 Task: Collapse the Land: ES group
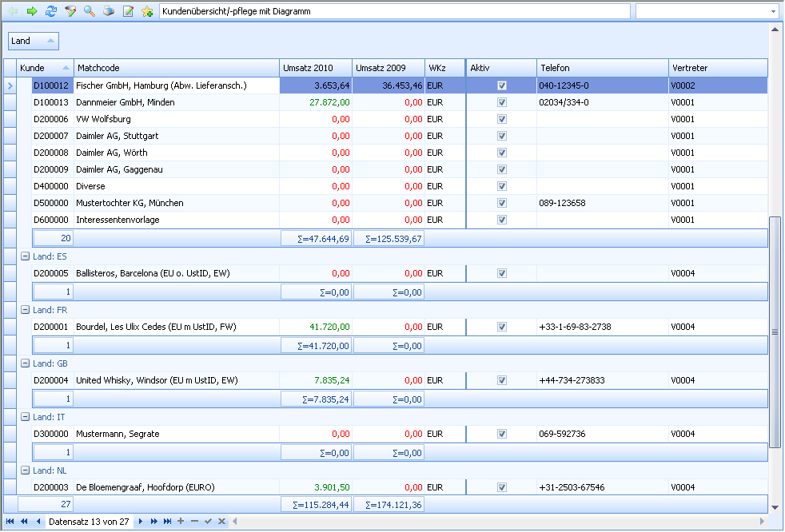[x=25, y=256]
